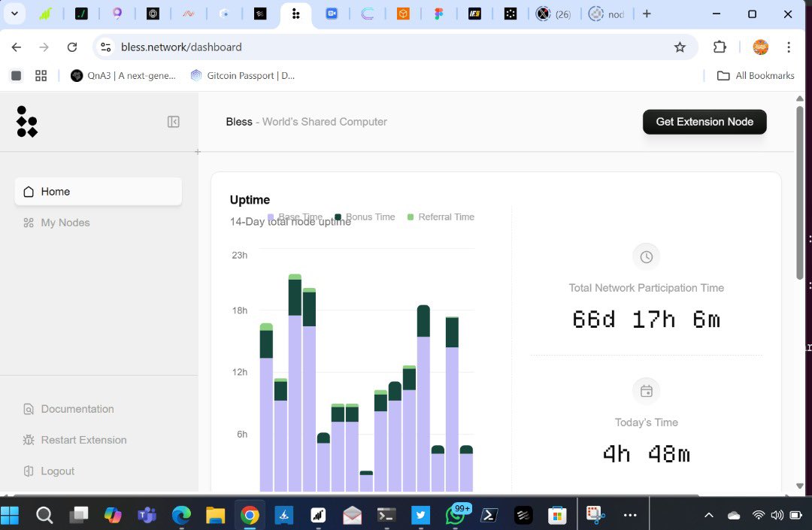Open PowerShell on taskbar
The width and height of the screenshot is (812, 530).
[489, 515]
